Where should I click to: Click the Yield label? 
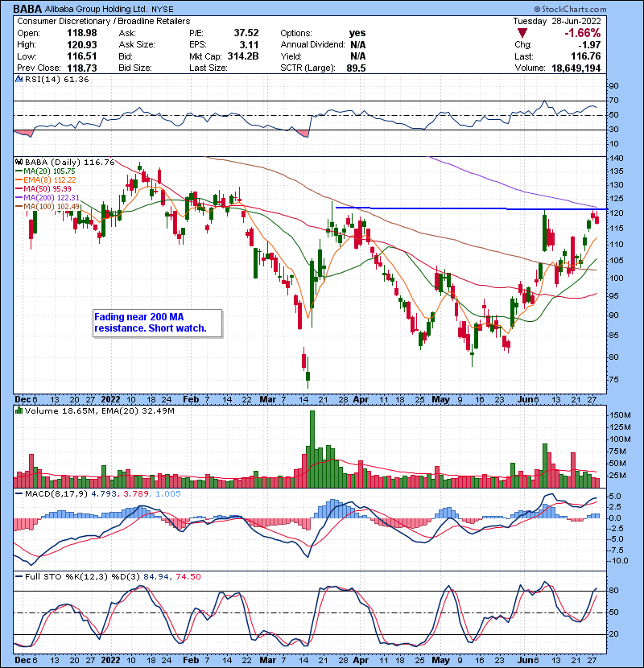pos(291,56)
